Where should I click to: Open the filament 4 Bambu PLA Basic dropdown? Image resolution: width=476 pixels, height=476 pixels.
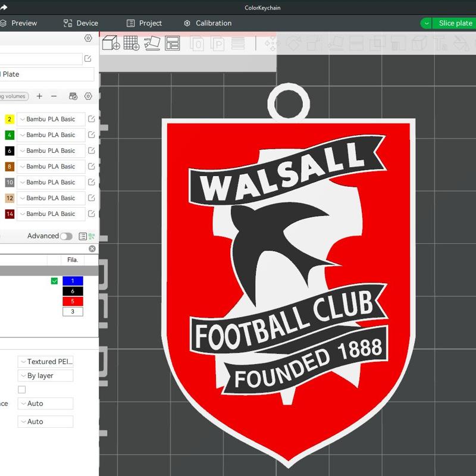(x=51, y=135)
